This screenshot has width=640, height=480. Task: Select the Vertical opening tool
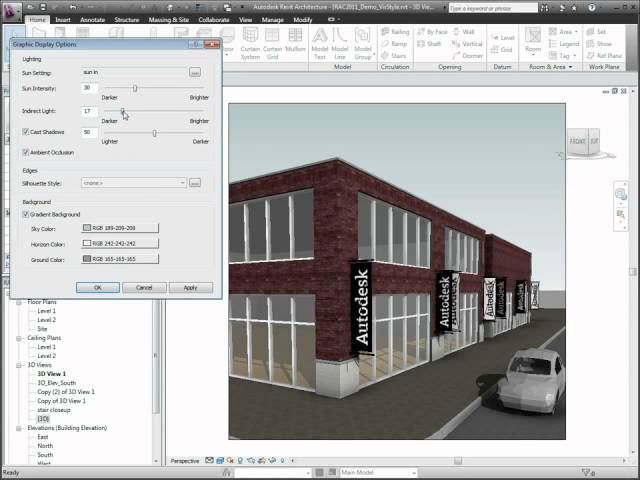(x=467, y=44)
